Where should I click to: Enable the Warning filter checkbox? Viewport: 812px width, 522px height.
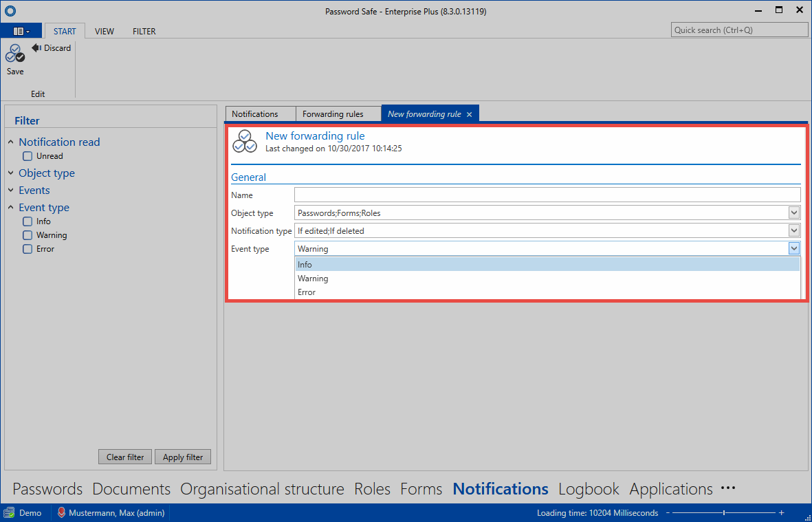coord(28,235)
